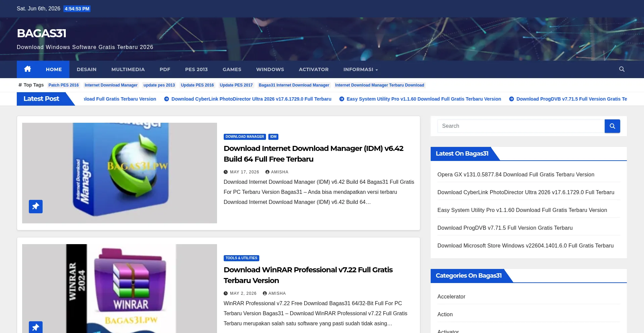The width and height of the screenshot is (644, 333).
Task: Click the Categories On Bagas31 heading
Action: click(x=469, y=276)
